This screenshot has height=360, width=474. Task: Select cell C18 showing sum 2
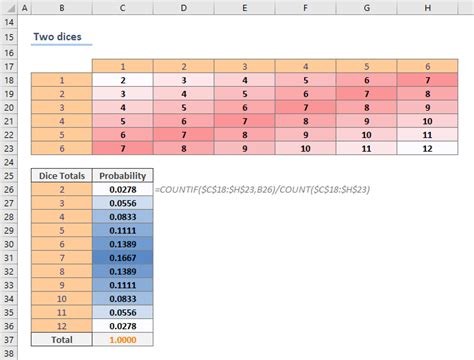click(123, 80)
